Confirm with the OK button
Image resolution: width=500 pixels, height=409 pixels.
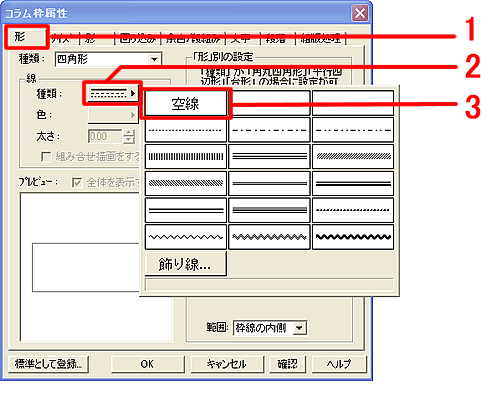click(147, 364)
